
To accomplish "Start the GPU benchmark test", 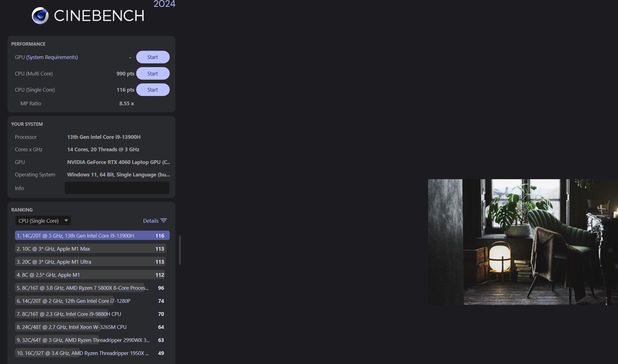I will pos(153,57).
